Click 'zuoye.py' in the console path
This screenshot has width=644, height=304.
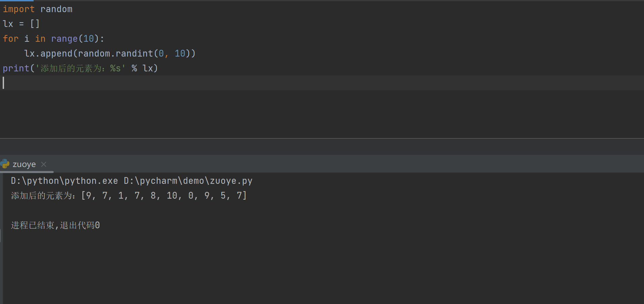click(231, 181)
